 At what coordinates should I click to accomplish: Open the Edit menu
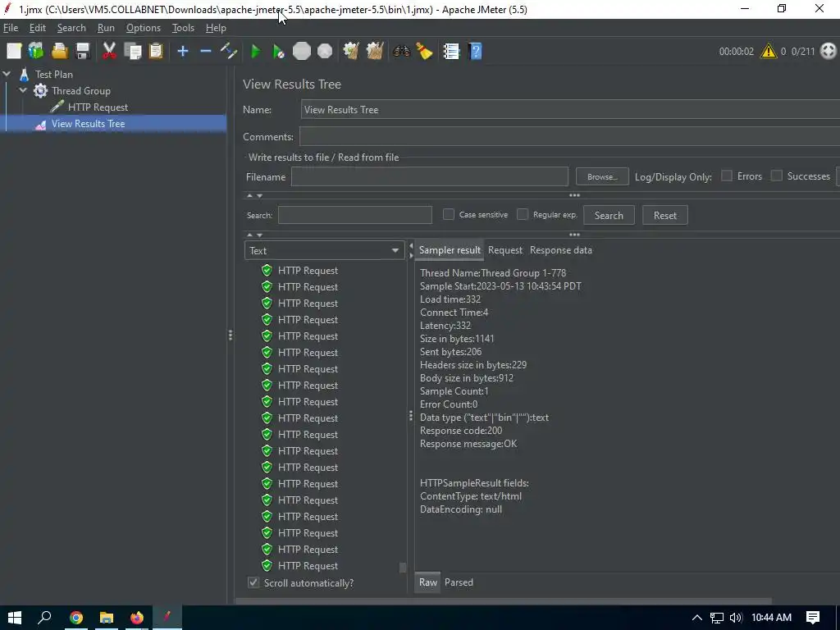tap(38, 28)
